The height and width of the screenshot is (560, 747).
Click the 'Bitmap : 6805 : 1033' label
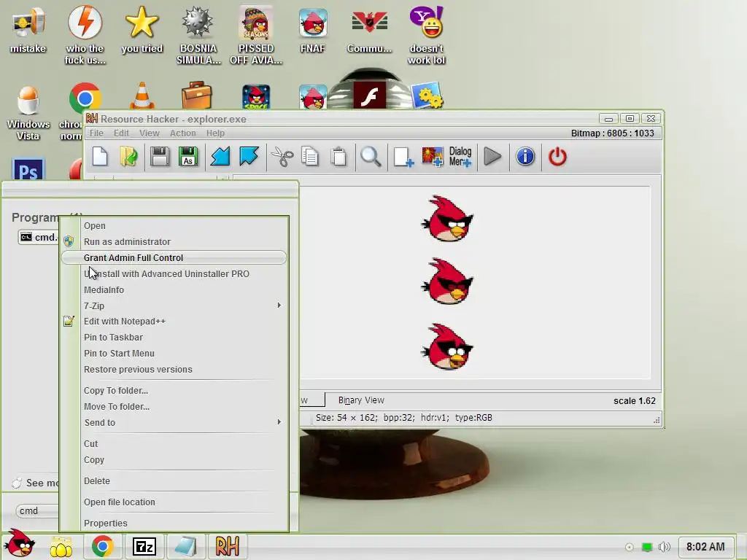coord(613,133)
